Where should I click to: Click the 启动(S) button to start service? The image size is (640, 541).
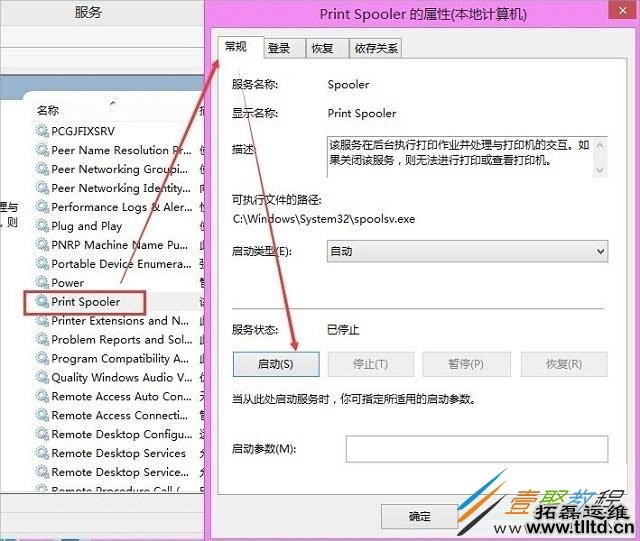tap(276, 364)
